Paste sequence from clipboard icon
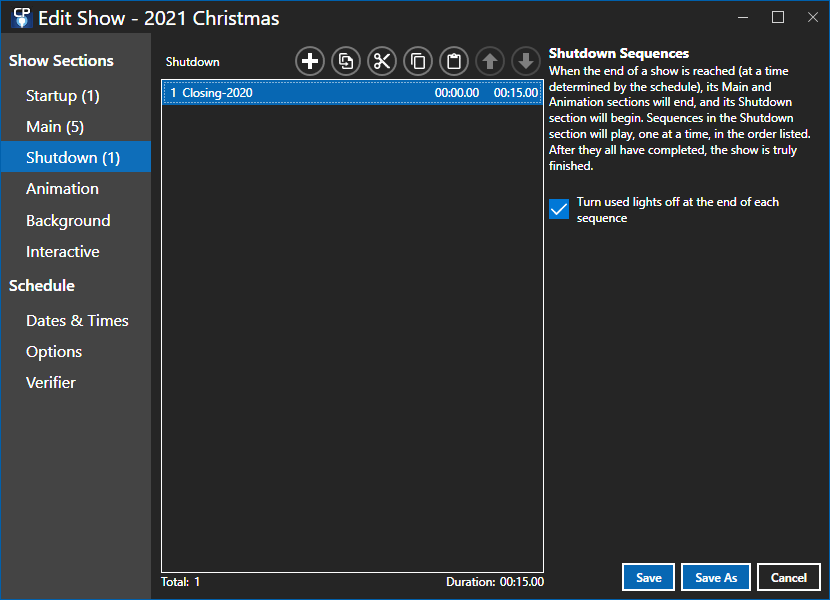This screenshot has height=600, width=830. (454, 61)
